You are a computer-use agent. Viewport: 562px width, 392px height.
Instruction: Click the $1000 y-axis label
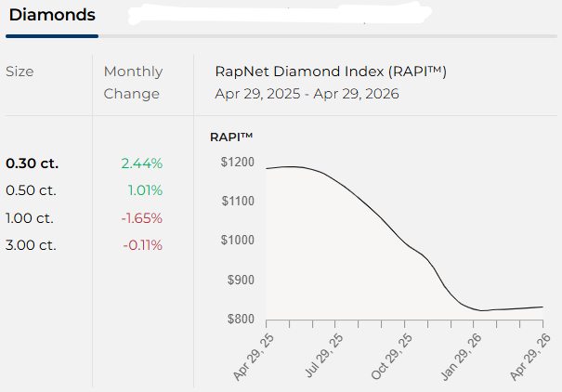[237, 241]
